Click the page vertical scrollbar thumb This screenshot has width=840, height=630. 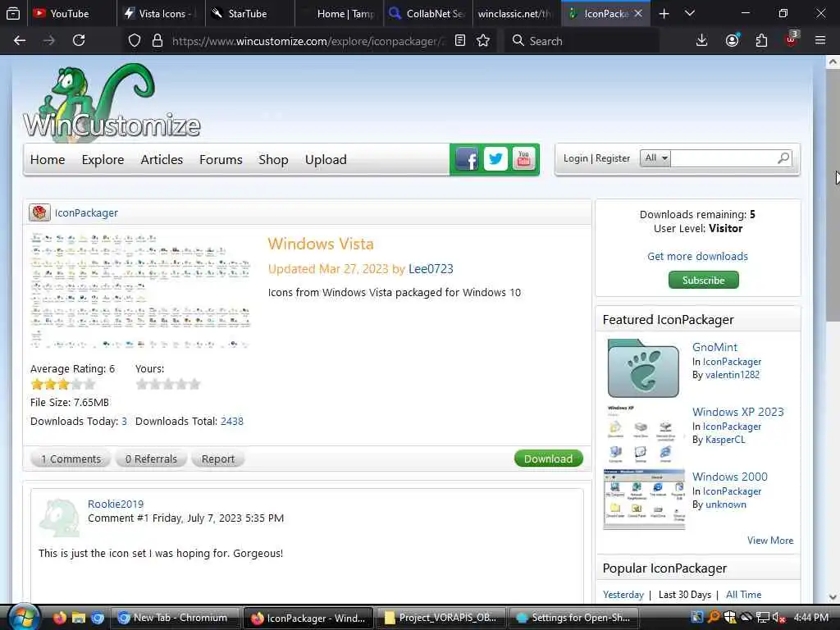click(x=833, y=195)
